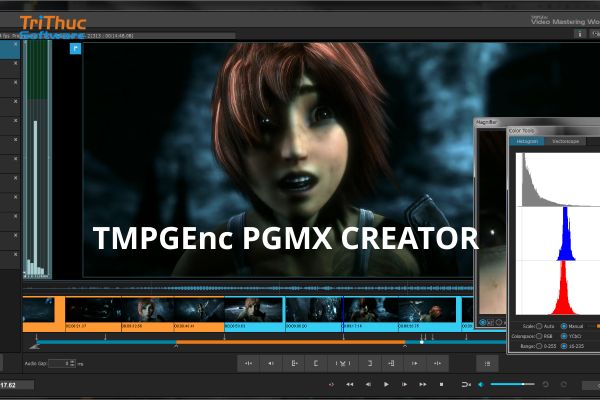This screenshot has height=400, width=600.
Task: Click the timecode field showing 17.62
Action: [15, 385]
